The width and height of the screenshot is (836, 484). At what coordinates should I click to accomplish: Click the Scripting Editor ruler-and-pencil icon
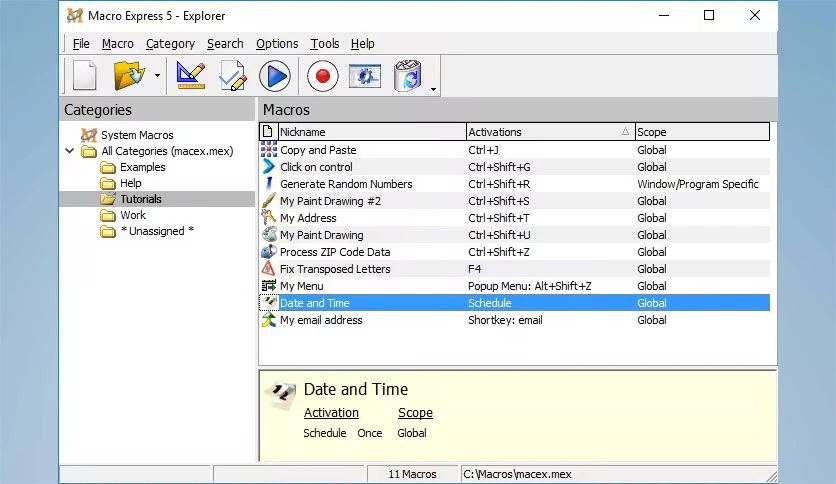(190, 76)
